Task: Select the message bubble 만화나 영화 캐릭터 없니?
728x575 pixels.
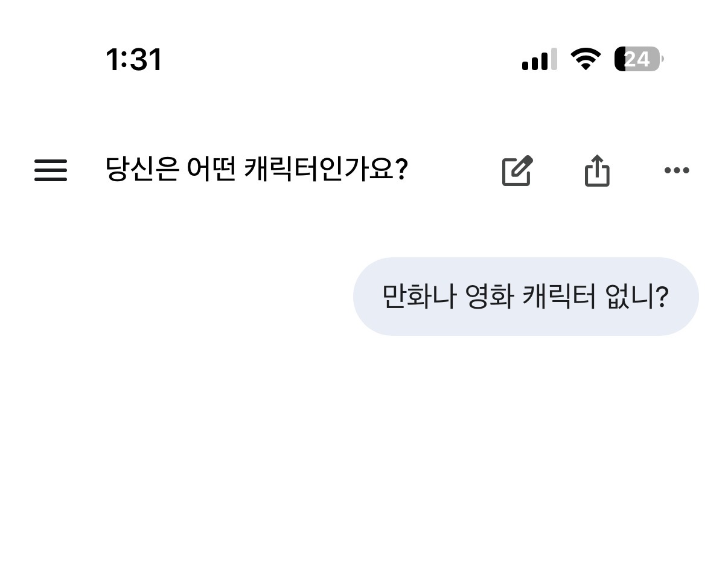Action: [525, 297]
